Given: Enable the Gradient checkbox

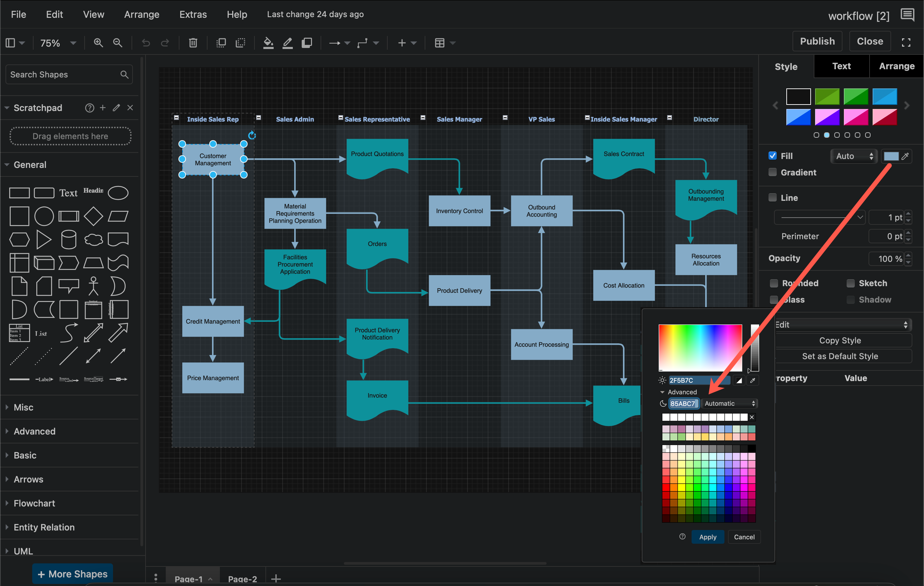Looking at the screenshot, I should pos(772,172).
